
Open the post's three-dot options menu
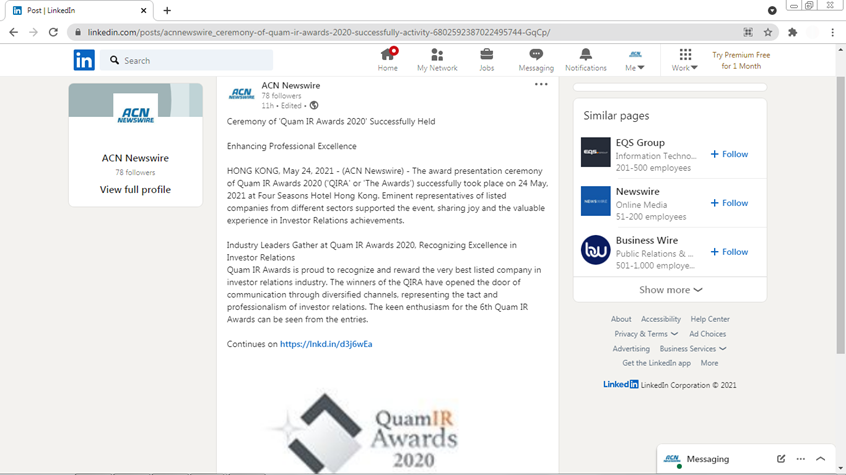541,84
